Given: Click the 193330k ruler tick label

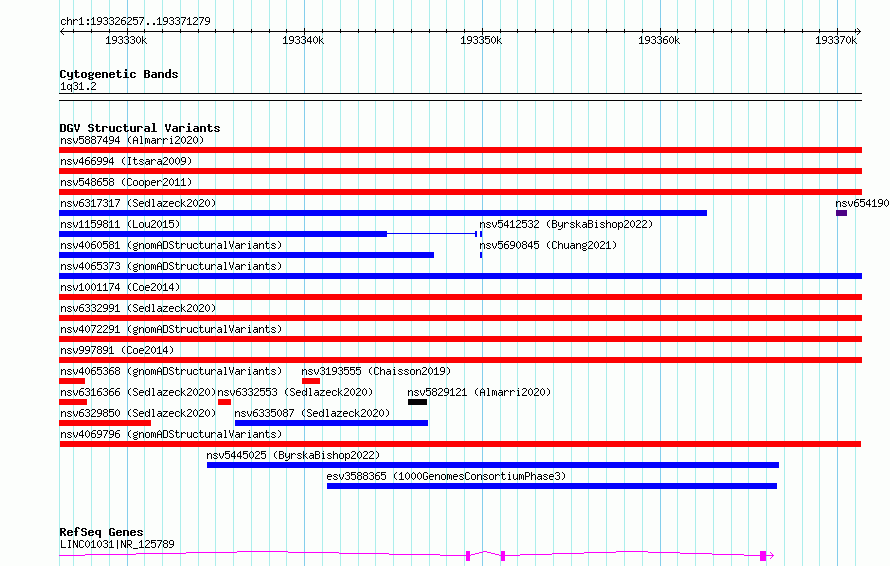Looking at the screenshot, I should pyautogui.click(x=126, y=40).
